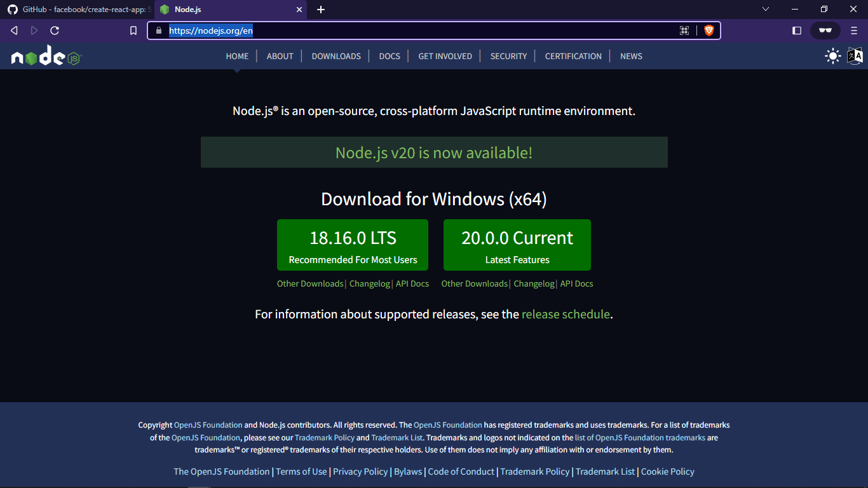Viewport: 868px width, 488px height.
Task: Go back with the browser back arrow
Action: [x=14, y=30]
